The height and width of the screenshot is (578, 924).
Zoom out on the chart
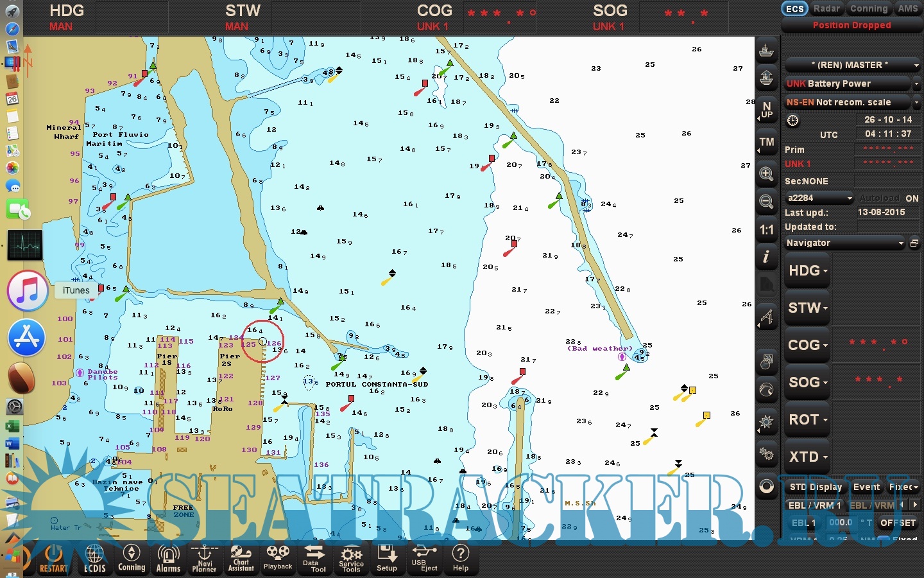[766, 202]
